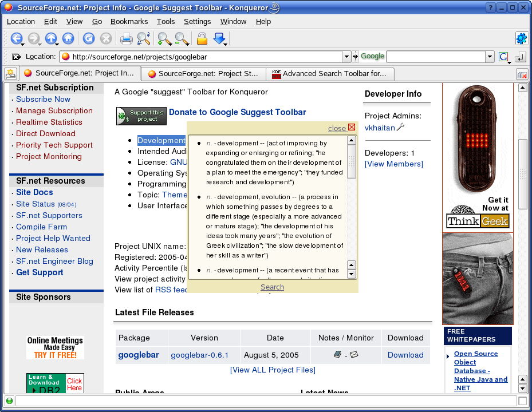Click the popup scrollbar top up arrow
Screen dimensions: 532x412
pyautogui.click(x=352, y=140)
